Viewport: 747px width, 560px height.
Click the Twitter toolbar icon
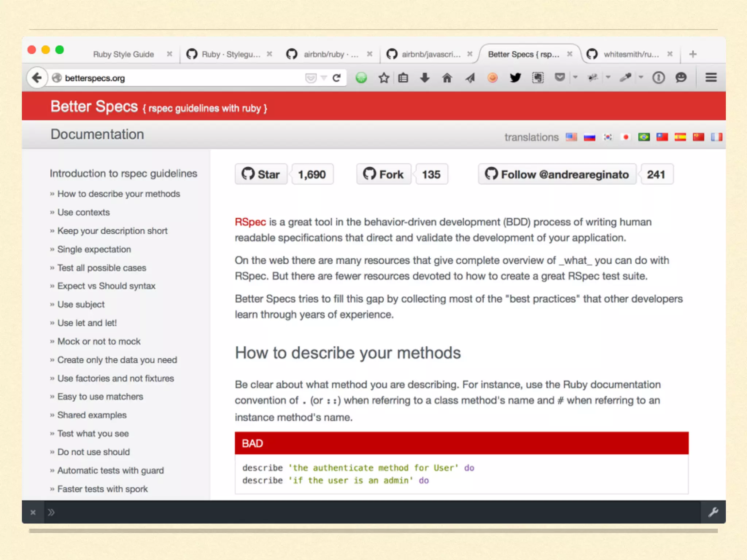coord(515,78)
